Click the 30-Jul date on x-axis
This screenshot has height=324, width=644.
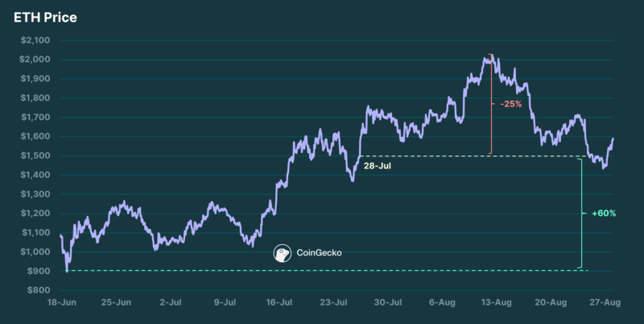point(389,303)
